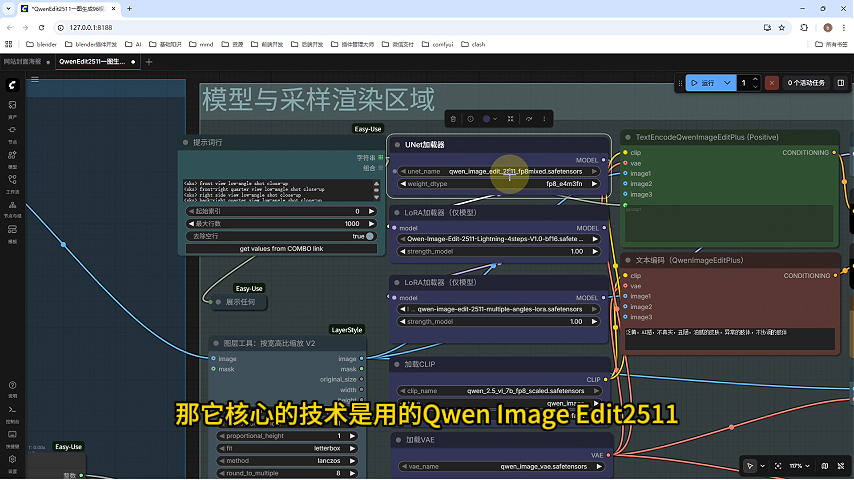Select Lightning-4steps LoRA name dropdown

[498, 239]
